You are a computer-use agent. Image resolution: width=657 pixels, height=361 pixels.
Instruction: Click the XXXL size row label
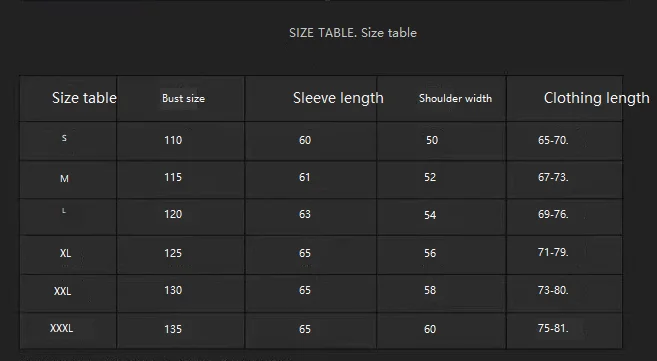(x=62, y=328)
